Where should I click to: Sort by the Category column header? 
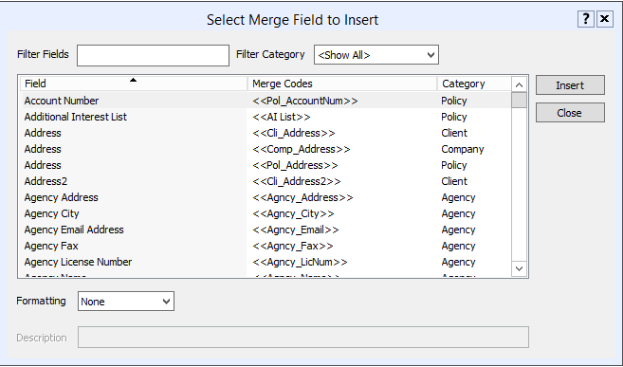474,83
